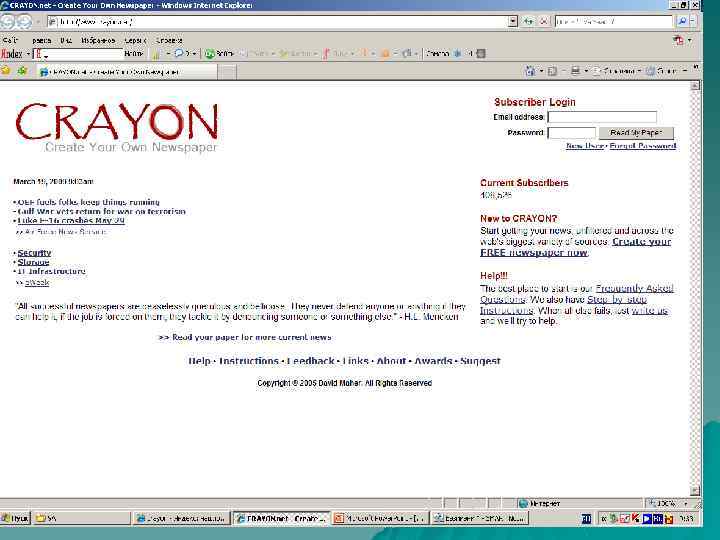Click the Найти button in Yandex toolbar
This screenshot has height=540, width=720.
(x=134, y=54)
